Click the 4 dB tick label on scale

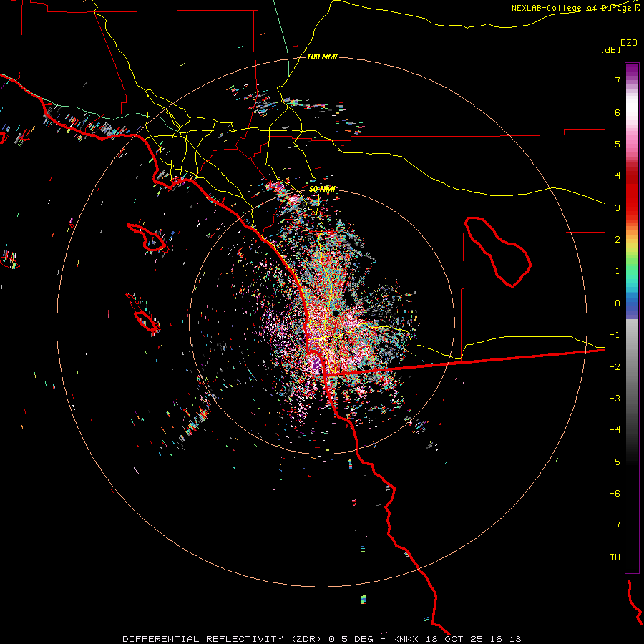pyautogui.click(x=618, y=176)
